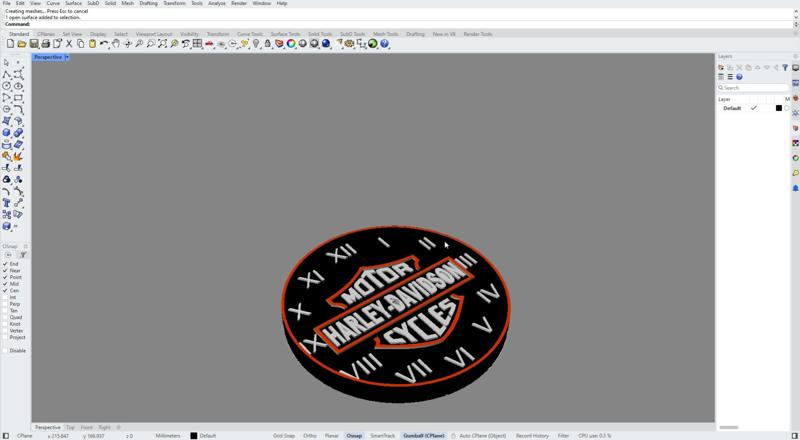
Task: Switch to the Solid Tools toolbar tab
Action: tap(320, 34)
